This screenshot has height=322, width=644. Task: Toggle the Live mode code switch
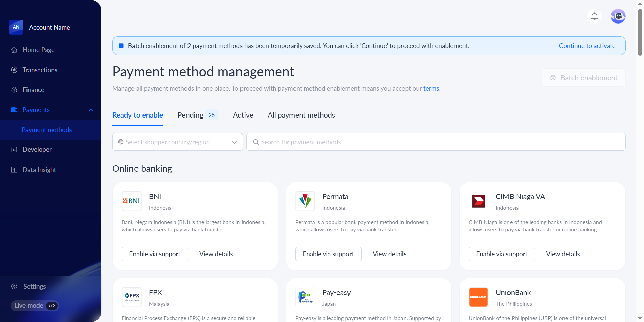coord(52,306)
